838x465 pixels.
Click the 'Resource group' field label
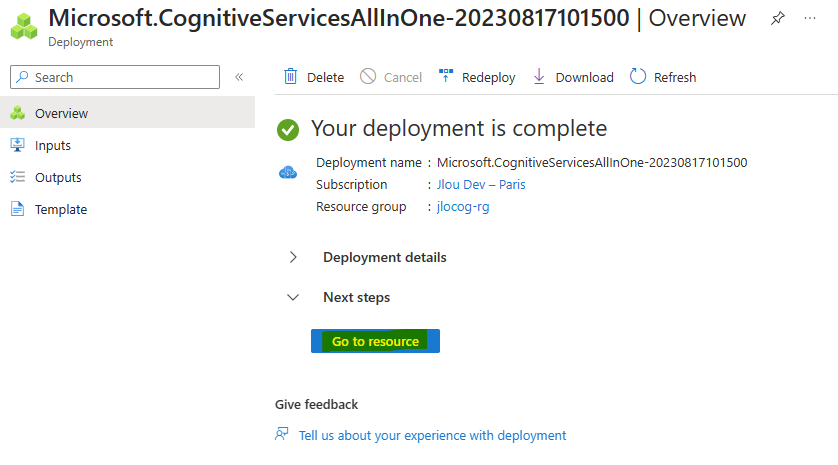pos(361,206)
